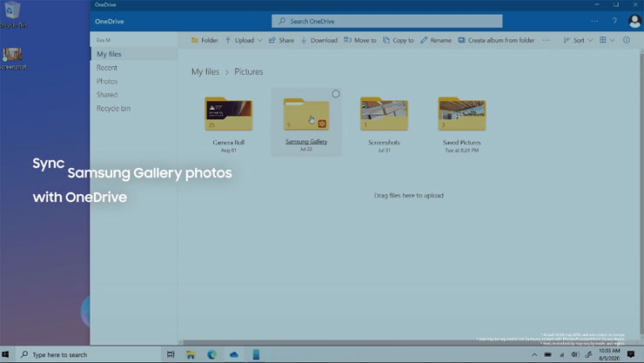
Task: Click the Saved Pictures folder name
Action: [461, 143]
